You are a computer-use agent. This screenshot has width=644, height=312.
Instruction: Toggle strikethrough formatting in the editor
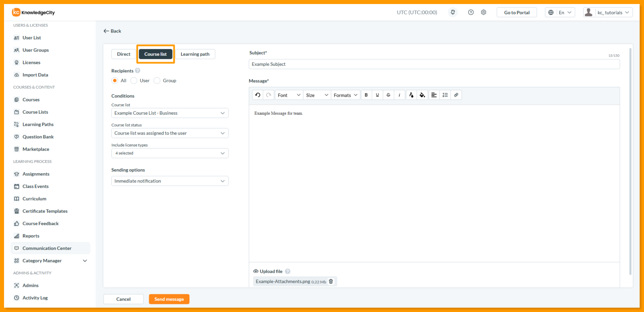point(388,95)
